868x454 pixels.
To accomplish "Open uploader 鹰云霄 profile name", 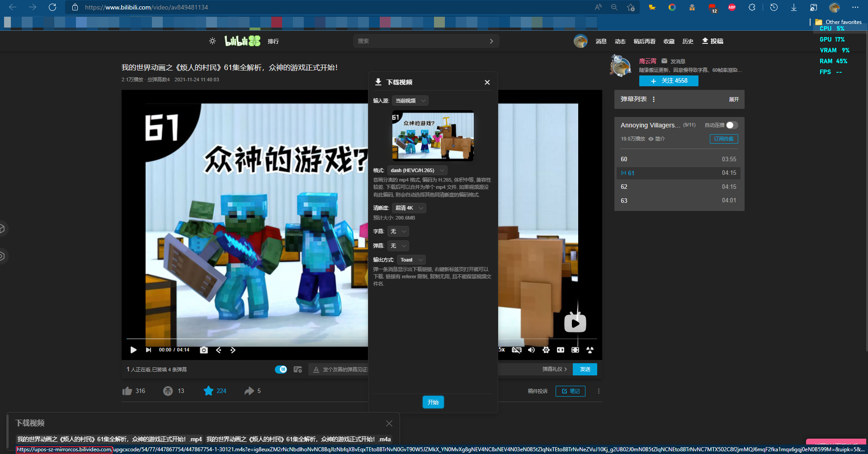I will [647, 61].
